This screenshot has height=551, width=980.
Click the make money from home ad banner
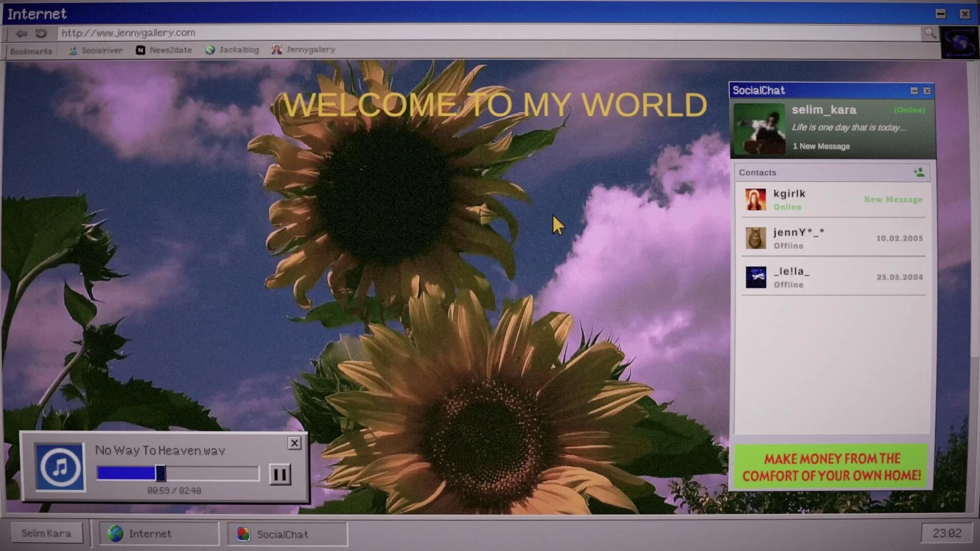832,467
